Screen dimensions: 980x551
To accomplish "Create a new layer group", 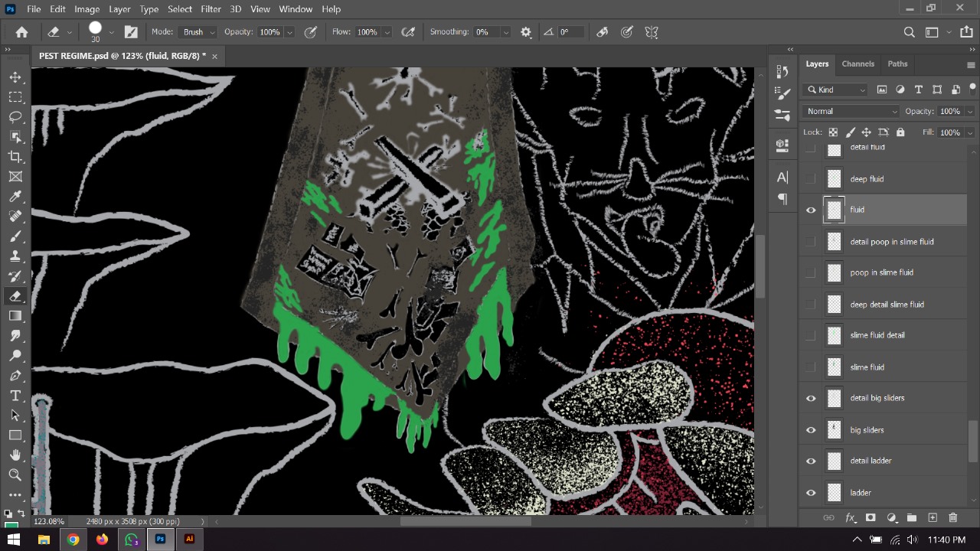I will (912, 518).
